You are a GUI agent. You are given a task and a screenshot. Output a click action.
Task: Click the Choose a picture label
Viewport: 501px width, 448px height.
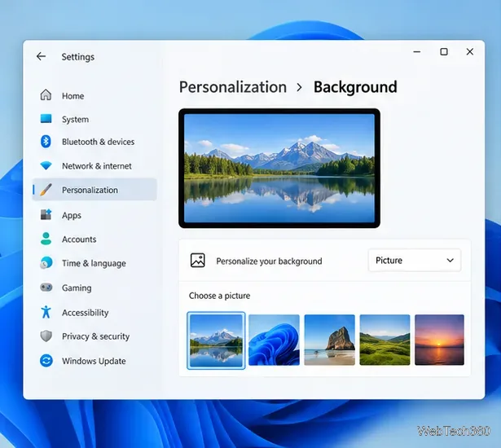tap(219, 296)
